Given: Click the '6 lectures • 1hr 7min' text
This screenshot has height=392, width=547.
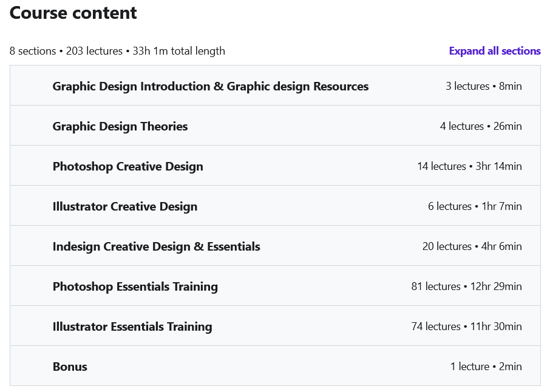Looking at the screenshot, I should (x=475, y=206).
